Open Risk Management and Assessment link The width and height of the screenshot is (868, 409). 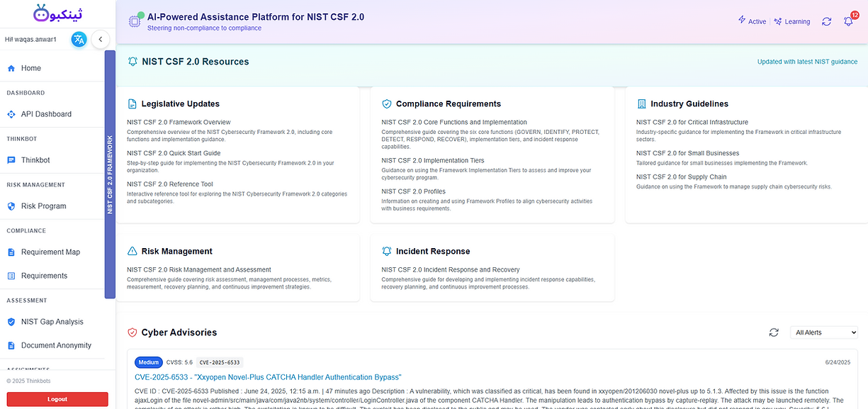tap(199, 269)
